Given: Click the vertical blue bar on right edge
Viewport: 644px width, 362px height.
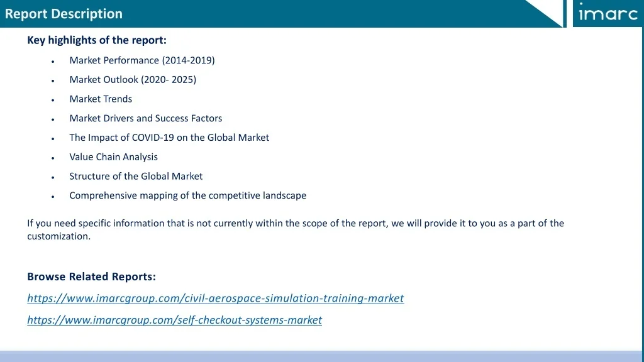Looking at the screenshot, I should point(642,189).
